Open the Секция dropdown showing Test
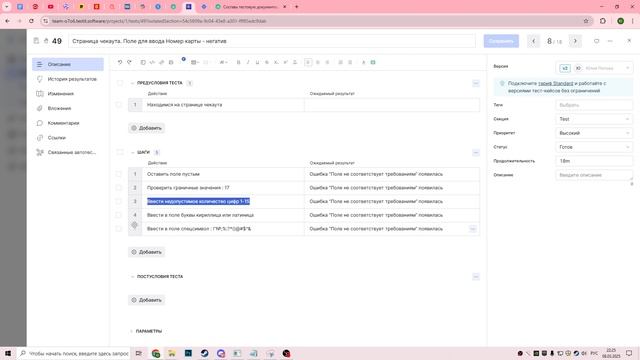The width and height of the screenshot is (640, 360). click(x=594, y=119)
